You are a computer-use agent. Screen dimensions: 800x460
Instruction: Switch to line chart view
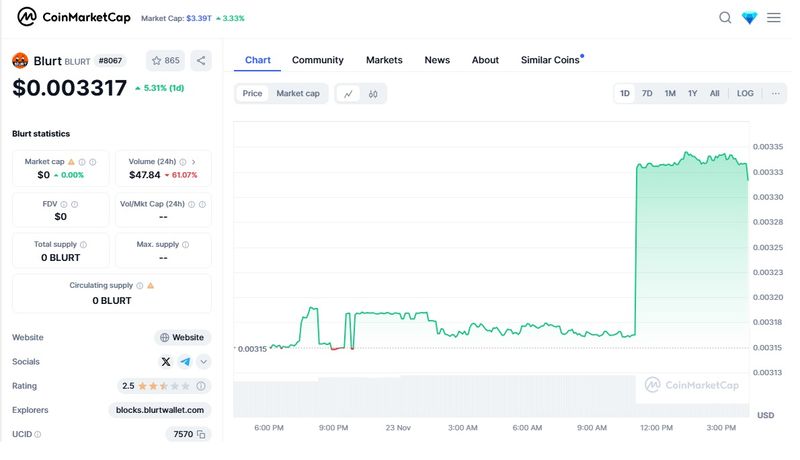coord(348,94)
